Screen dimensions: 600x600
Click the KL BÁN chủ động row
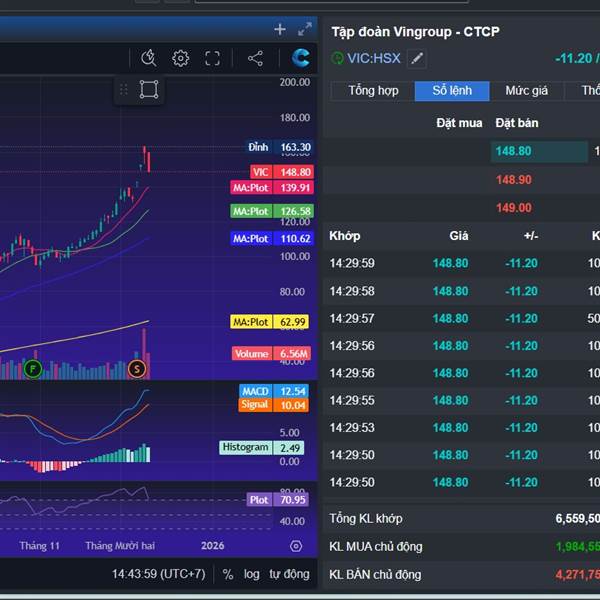point(461,575)
